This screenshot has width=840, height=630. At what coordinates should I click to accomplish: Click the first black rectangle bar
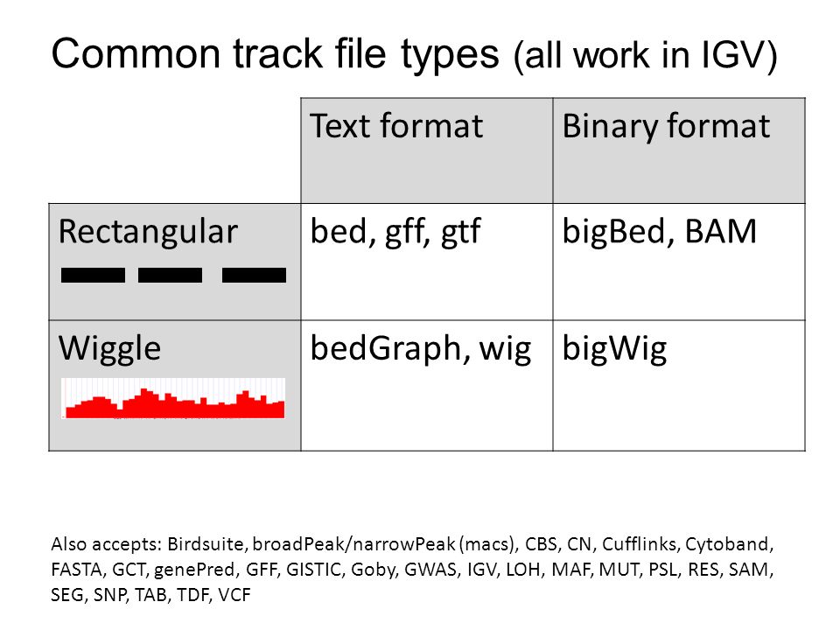94,276
